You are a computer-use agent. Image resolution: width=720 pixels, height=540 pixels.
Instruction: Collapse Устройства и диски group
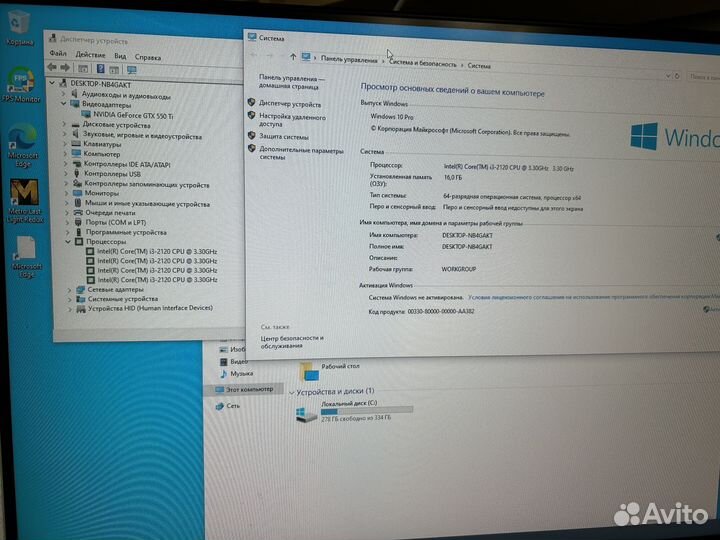pos(292,393)
